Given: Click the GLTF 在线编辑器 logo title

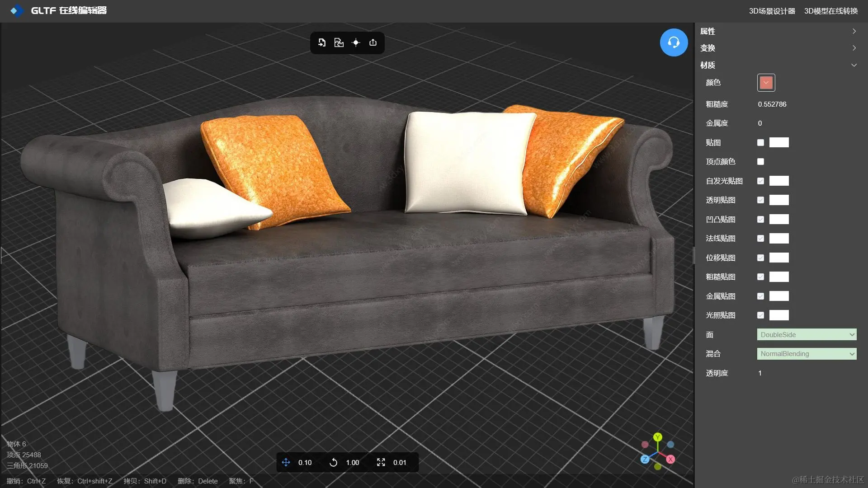Looking at the screenshot, I should tap(68, 10).
